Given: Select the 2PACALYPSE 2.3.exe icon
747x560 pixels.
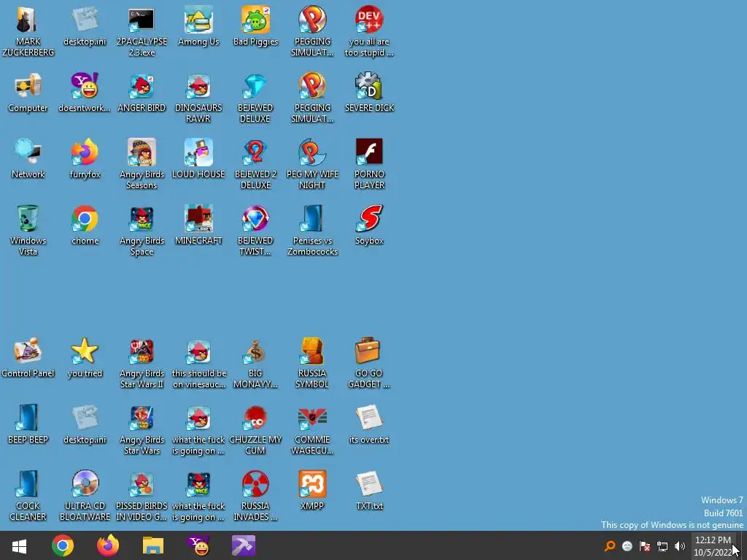Looking at the screenshot, I should pos(142,20).
